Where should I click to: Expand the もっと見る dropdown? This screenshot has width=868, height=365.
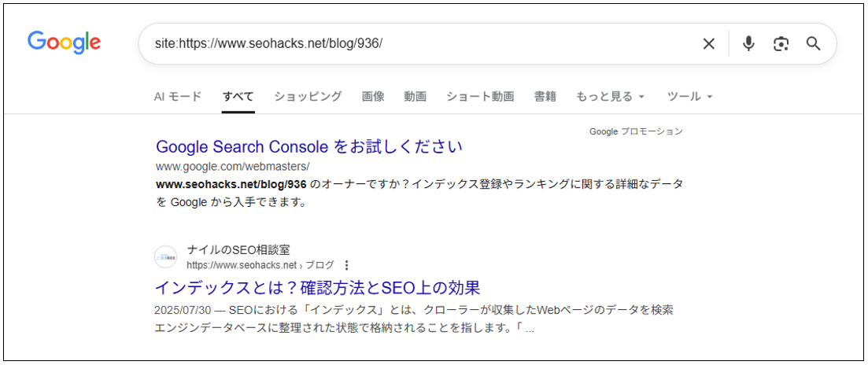[x=610, y=97]
